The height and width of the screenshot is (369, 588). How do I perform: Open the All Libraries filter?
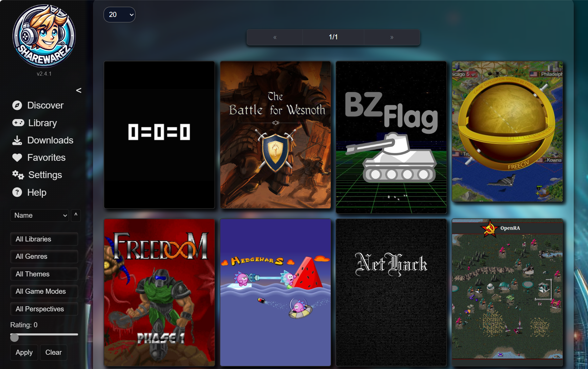tap(44, 239)
